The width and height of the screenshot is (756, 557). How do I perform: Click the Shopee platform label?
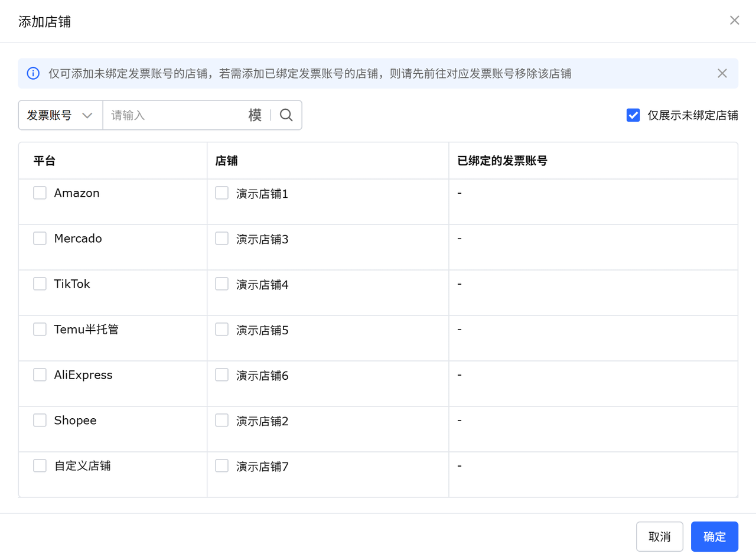75,421
